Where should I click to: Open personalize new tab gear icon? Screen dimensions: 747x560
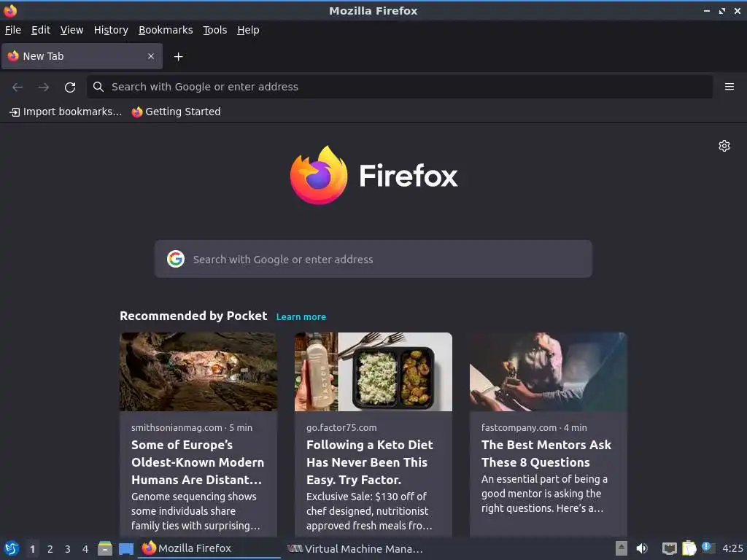click(724, 146)
